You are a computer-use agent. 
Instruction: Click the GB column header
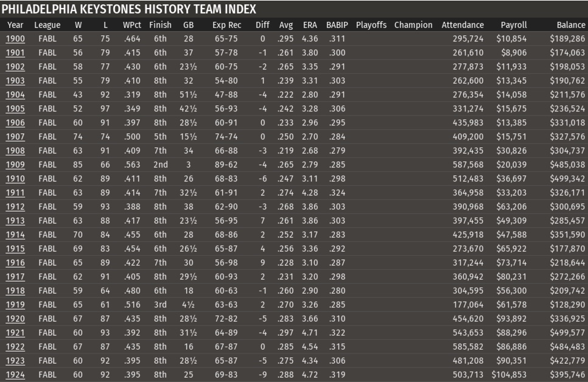[188, 25]
